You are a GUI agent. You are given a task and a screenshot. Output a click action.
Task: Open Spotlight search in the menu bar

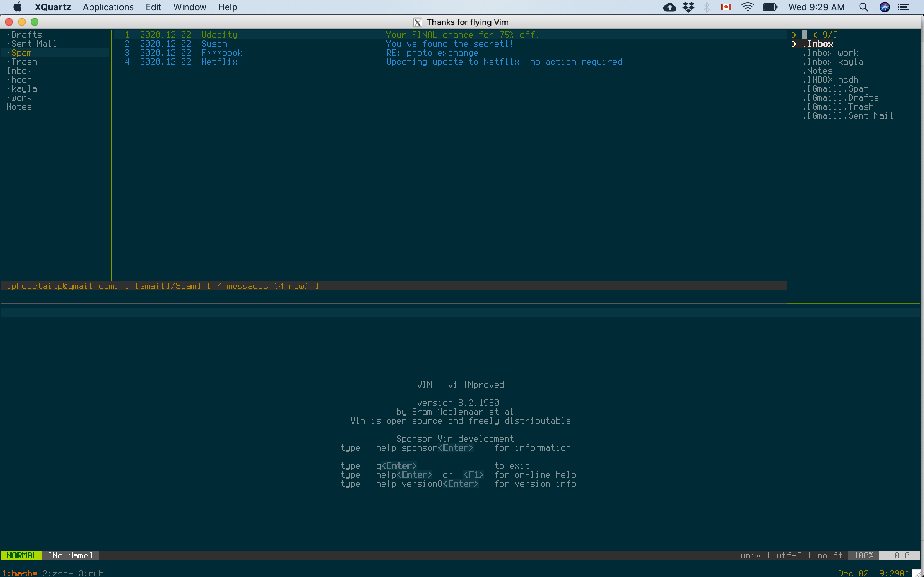pos(863,7)
